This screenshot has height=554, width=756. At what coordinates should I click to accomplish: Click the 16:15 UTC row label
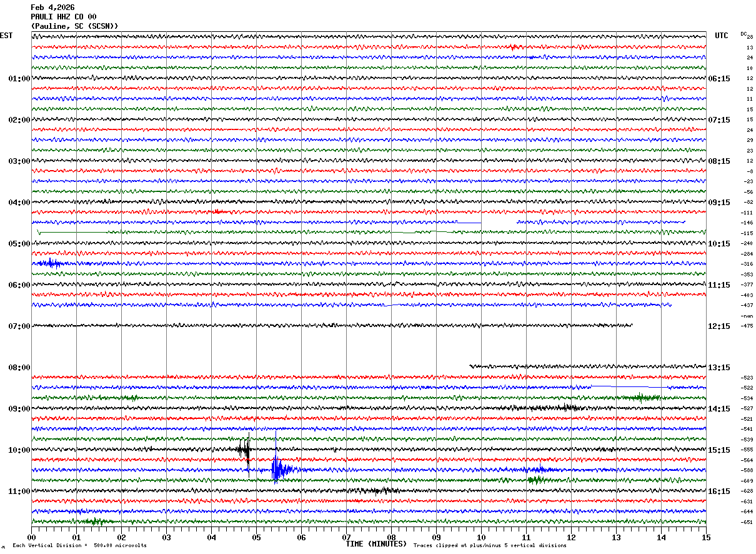pos(720,491)
